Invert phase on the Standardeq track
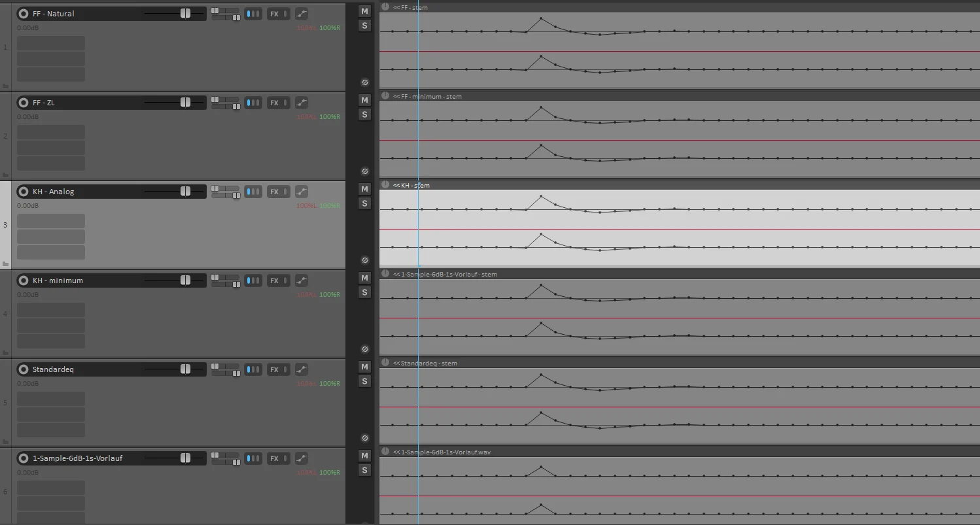The height and width of the screenshot is (525, 980). click(x=365, y=438)
